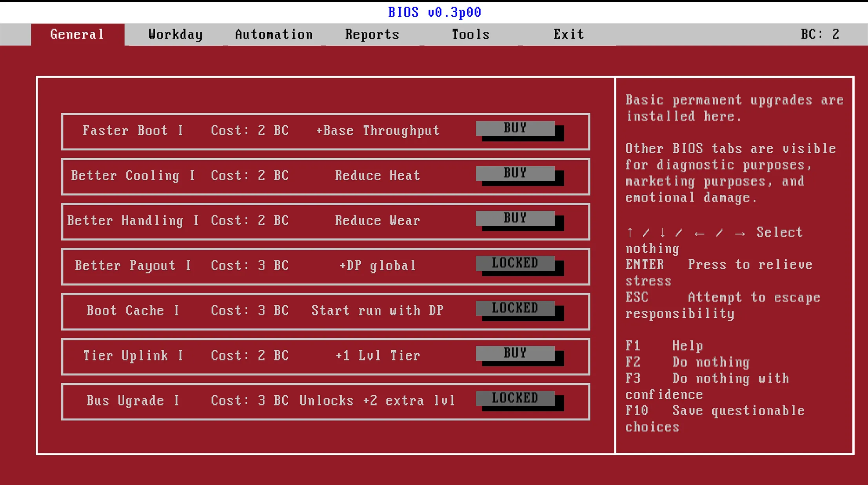Buy the Better Cooling I upgrade
This screenshot has width=868, height=485.
tap(515, 174)
